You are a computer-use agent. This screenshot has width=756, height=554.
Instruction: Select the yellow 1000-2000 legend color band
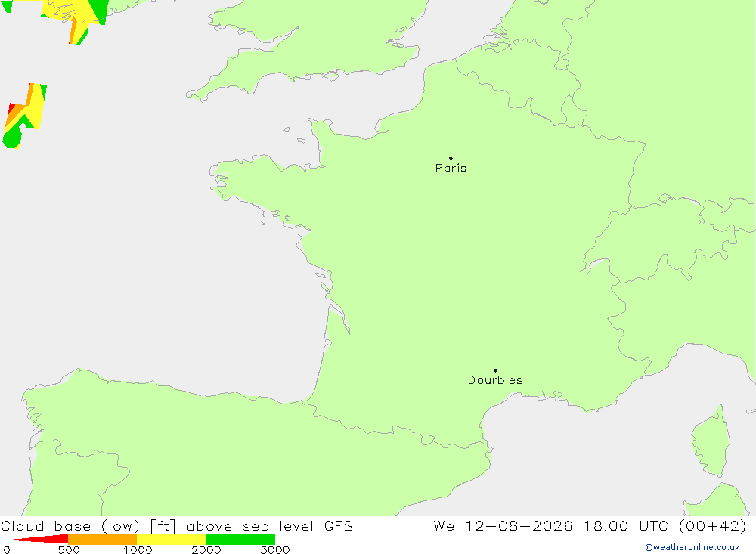(x=171, y=539)
